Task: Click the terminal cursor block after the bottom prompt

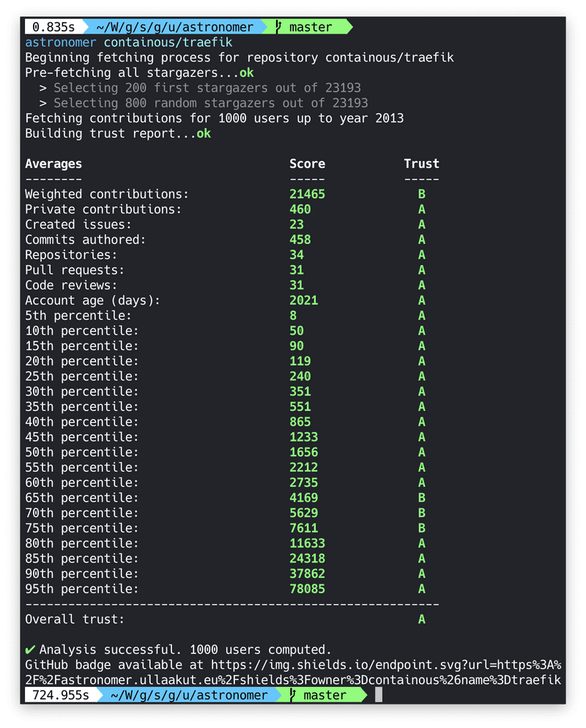Action: click(x=379, y=695)
